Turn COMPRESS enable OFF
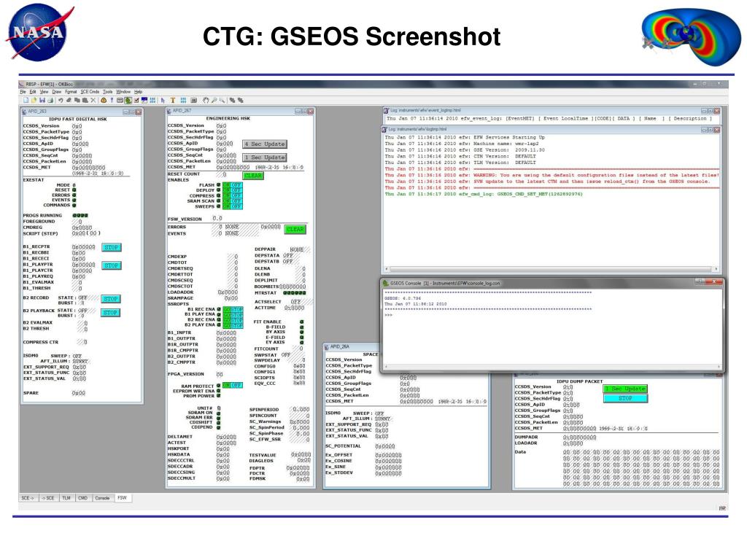Viewport: 747px width, 560px height. pos(237,195)
